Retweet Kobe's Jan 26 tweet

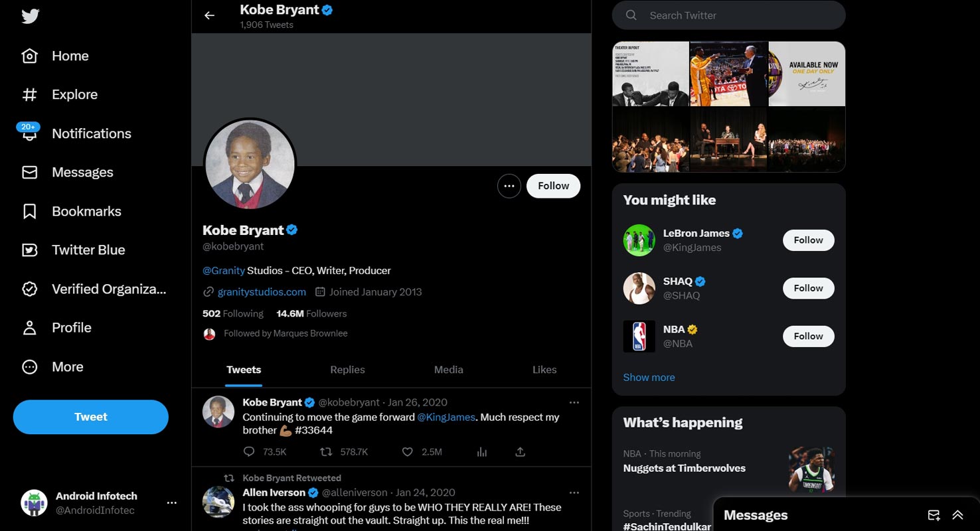(x=326, y=452)
